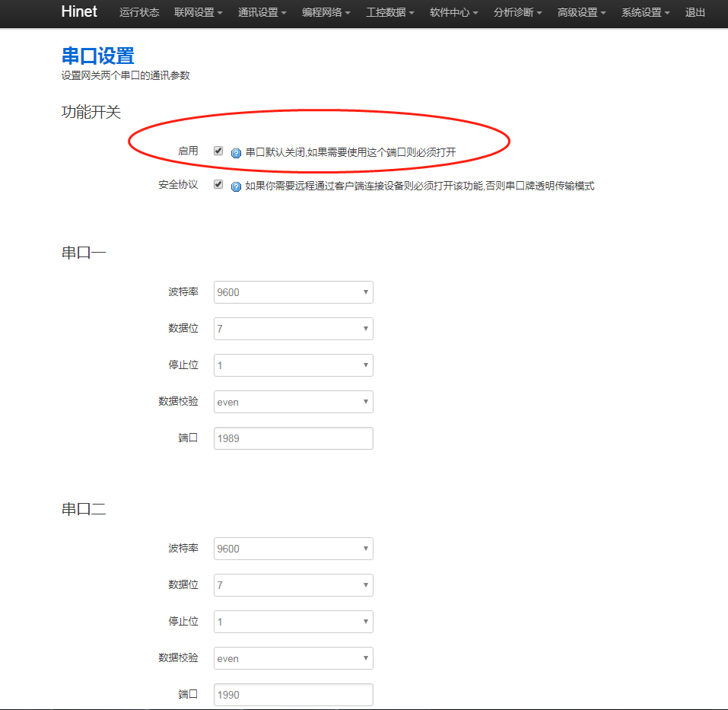This screenshot has height=710, width=728.
Task: Open 串口二 波特率 dropdown
Action: [x=293, y=549]
